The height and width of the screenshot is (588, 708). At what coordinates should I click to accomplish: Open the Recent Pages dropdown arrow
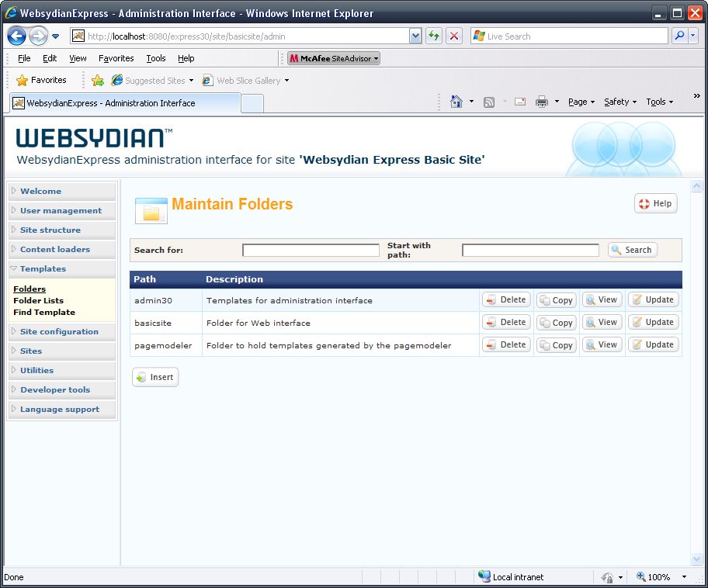[x=55, y=36]
